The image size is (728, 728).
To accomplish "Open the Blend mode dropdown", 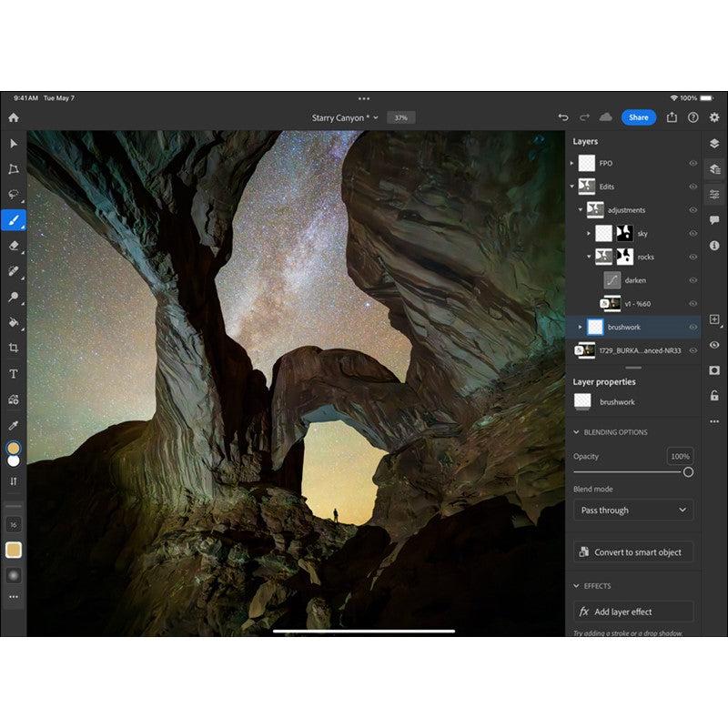I will pyautogui.click(x=633, y=511).
